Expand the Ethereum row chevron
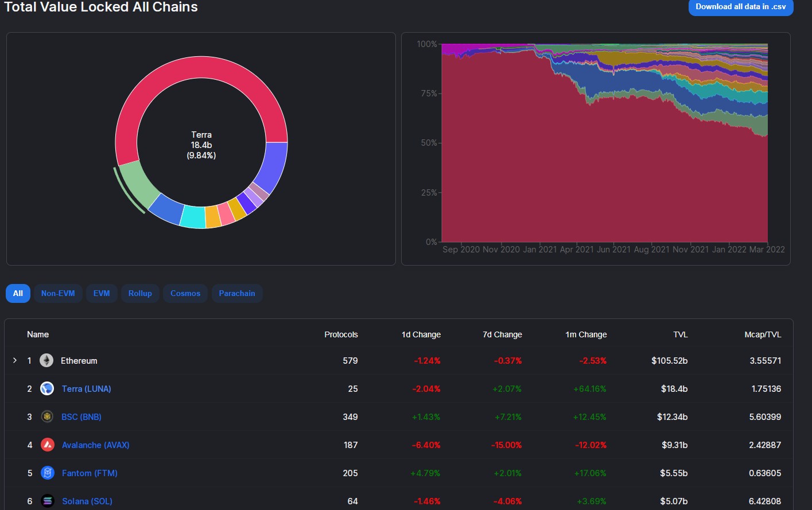Image resolution: width=812 pixels, height=510 pixels. [x=15, y=360]
